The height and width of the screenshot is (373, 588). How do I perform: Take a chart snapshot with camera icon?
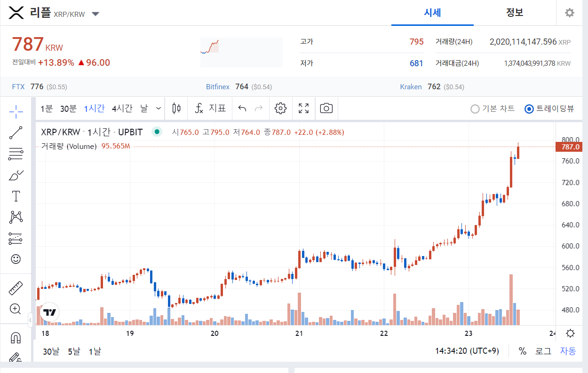[x=326, y=109]
